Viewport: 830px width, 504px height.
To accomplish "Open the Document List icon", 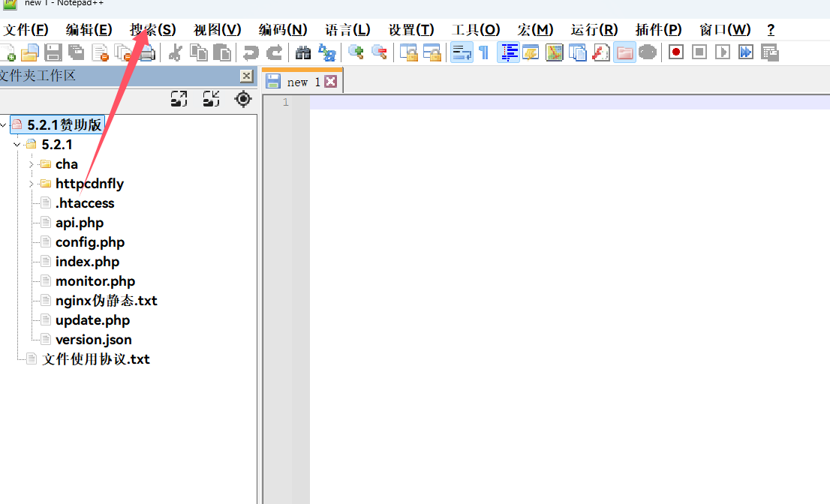I will click(578, 52).
